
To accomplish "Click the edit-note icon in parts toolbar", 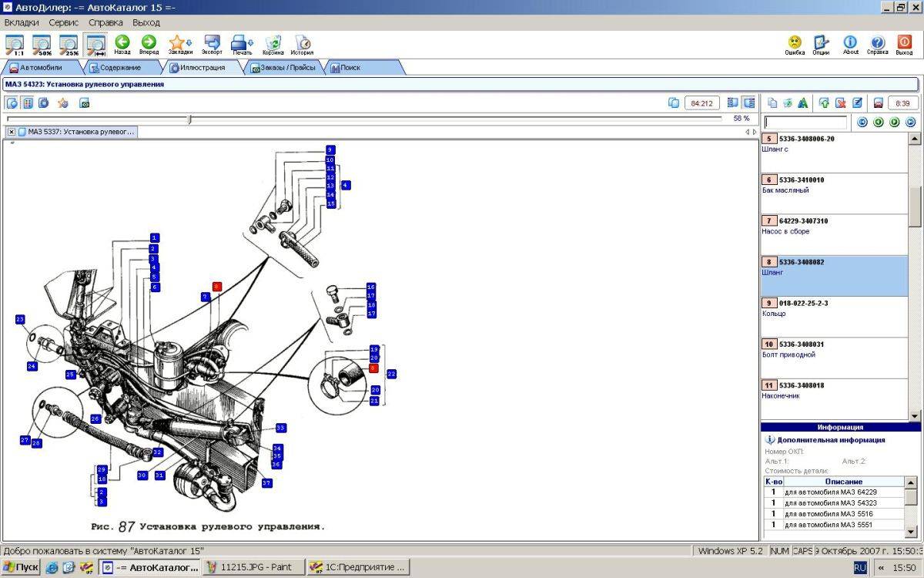I will [857, 102].
